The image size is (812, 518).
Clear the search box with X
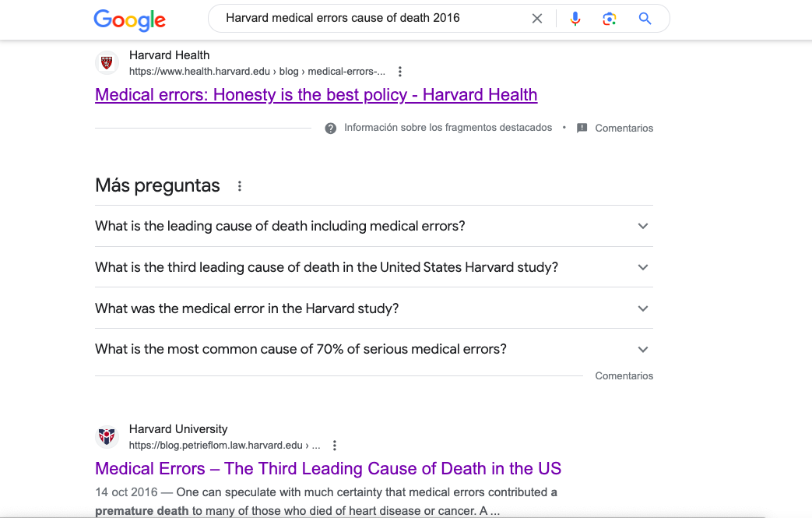[537, 19]
